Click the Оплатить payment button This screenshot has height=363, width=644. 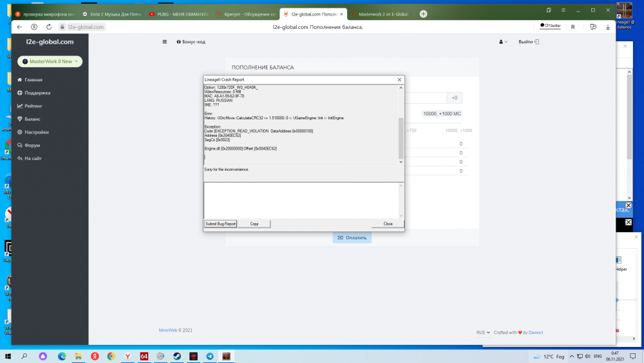point(352,237)
